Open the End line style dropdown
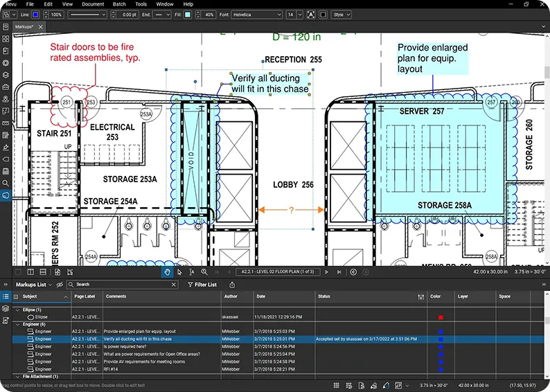The image size is (550, 392). pyautogui.click(x=162, y=15)
